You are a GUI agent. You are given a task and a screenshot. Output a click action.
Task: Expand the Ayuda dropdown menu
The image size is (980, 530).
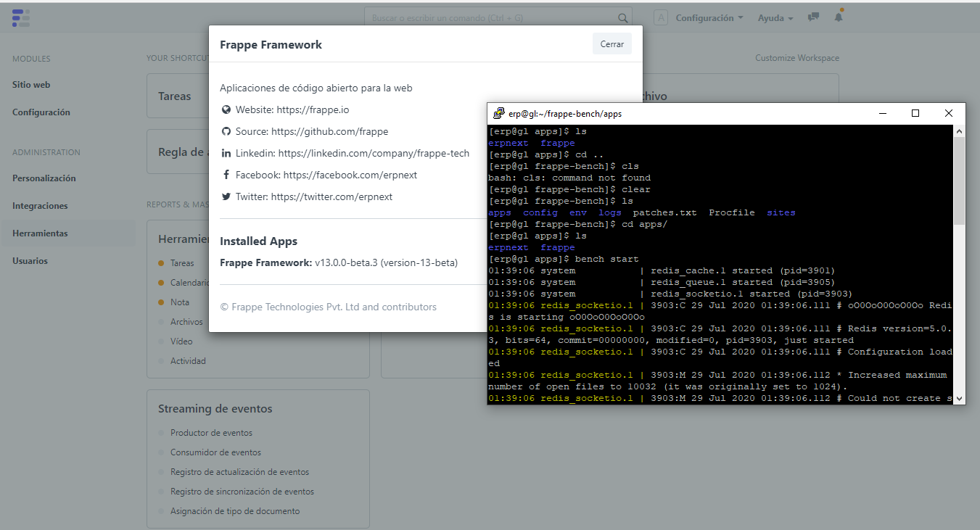(x=775, y=17)
